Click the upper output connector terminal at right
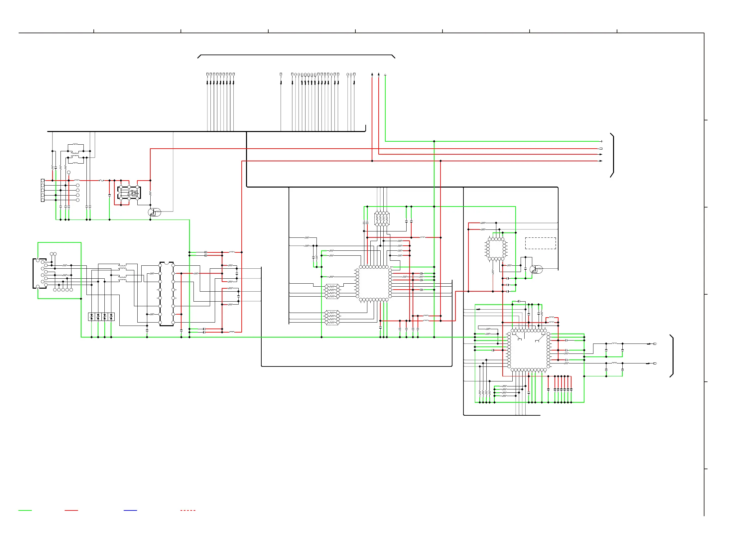 coord(655,344)
